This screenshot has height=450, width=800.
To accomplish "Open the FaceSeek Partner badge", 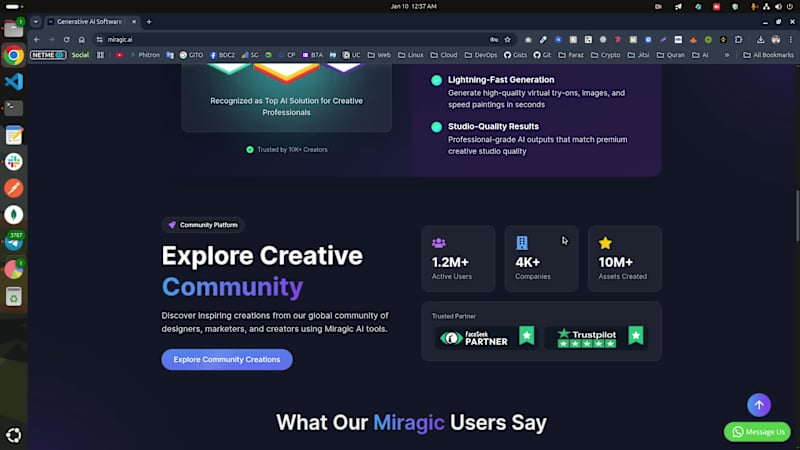I will [486, 338].
